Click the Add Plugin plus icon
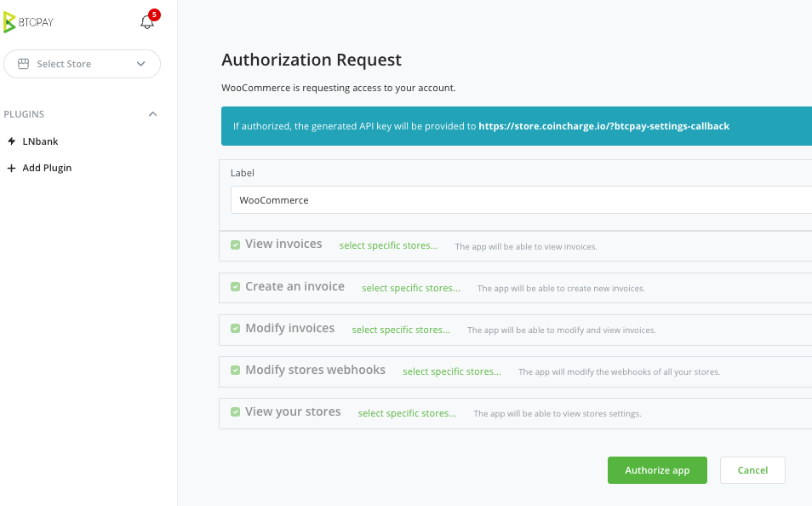The width and height of the screenshot is (812, 506). point(11,168)
